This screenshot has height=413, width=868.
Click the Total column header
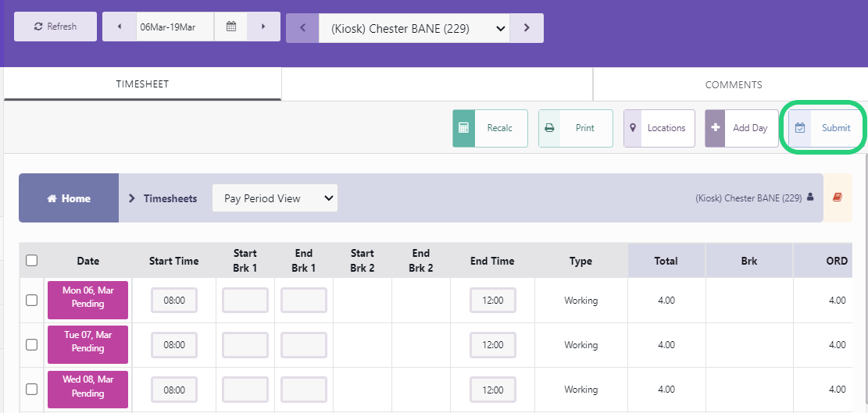(666, 261)
